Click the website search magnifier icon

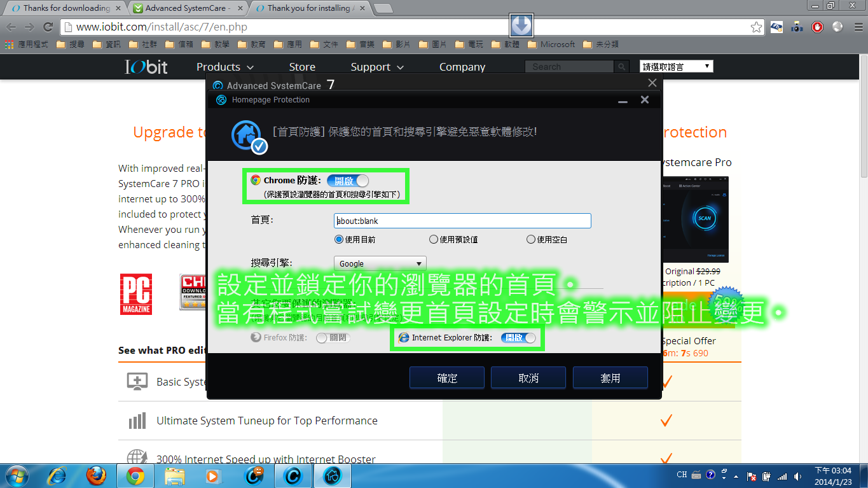[x=621, y=67]
